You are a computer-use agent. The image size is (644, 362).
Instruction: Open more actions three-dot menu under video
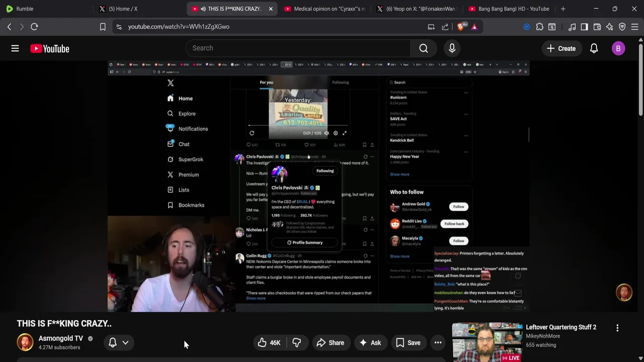point(438,343)
